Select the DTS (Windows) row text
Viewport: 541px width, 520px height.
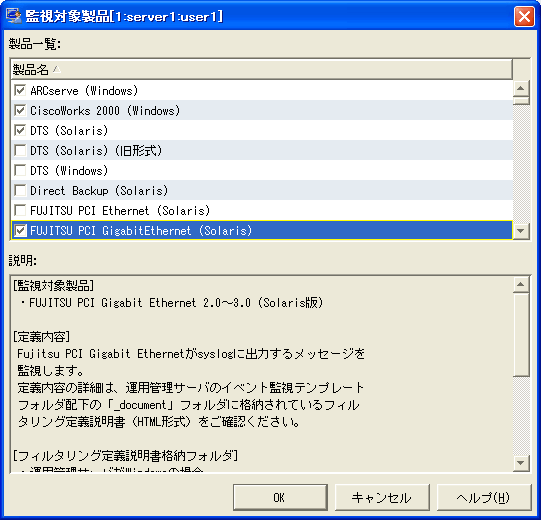point(69,170)
